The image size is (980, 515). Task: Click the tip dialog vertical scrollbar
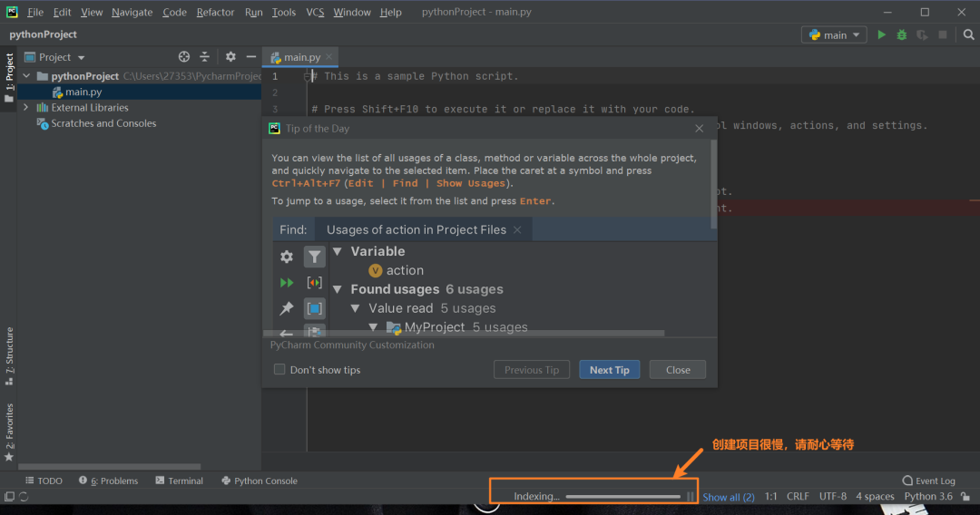pyautogui.click(x=714, y=183)
